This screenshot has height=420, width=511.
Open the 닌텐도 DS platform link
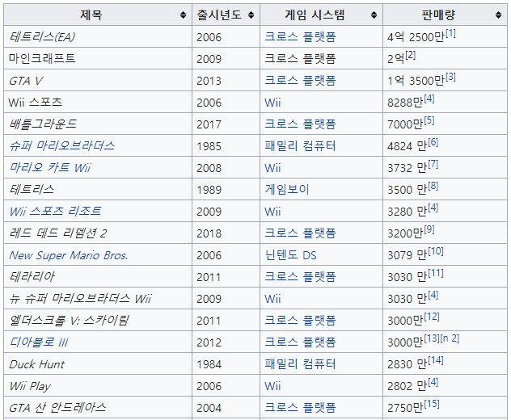pos(290,254)
